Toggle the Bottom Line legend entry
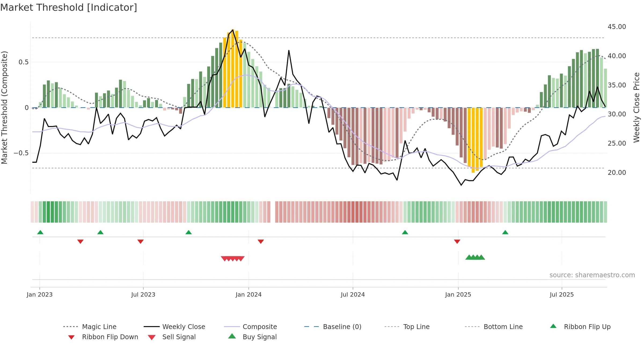 [x=494, y=327]
